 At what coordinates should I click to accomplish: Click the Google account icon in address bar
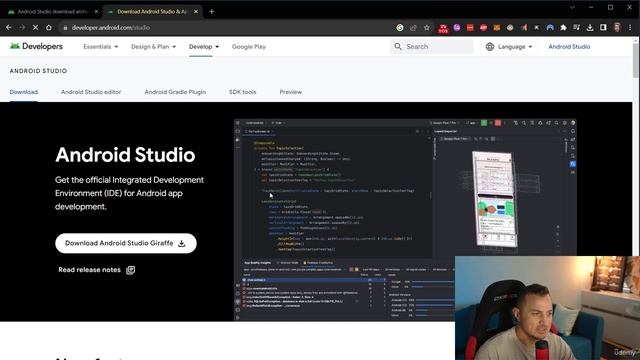(x=400, y=27)
